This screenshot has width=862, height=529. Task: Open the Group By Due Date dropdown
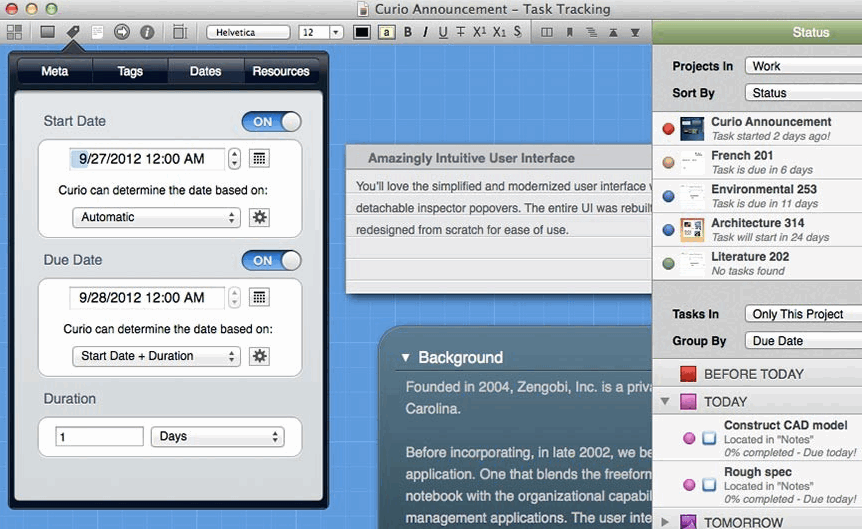tap(803, 341)
